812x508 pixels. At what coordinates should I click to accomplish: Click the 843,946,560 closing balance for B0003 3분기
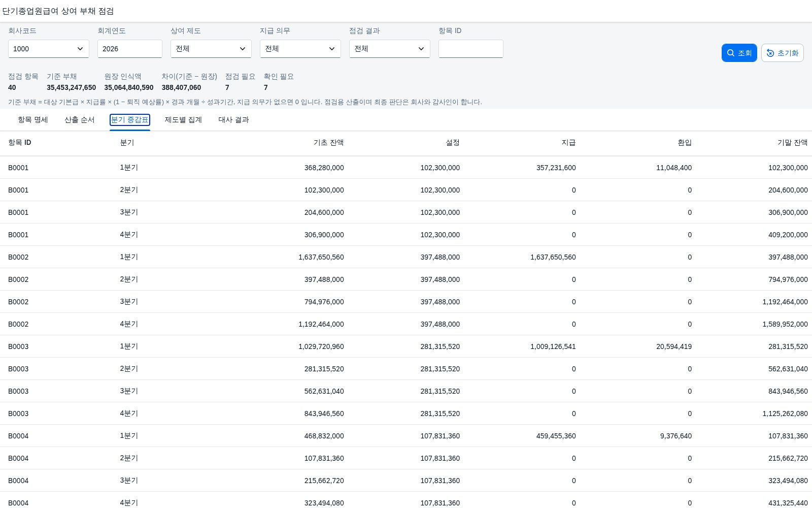coord(788,391)
